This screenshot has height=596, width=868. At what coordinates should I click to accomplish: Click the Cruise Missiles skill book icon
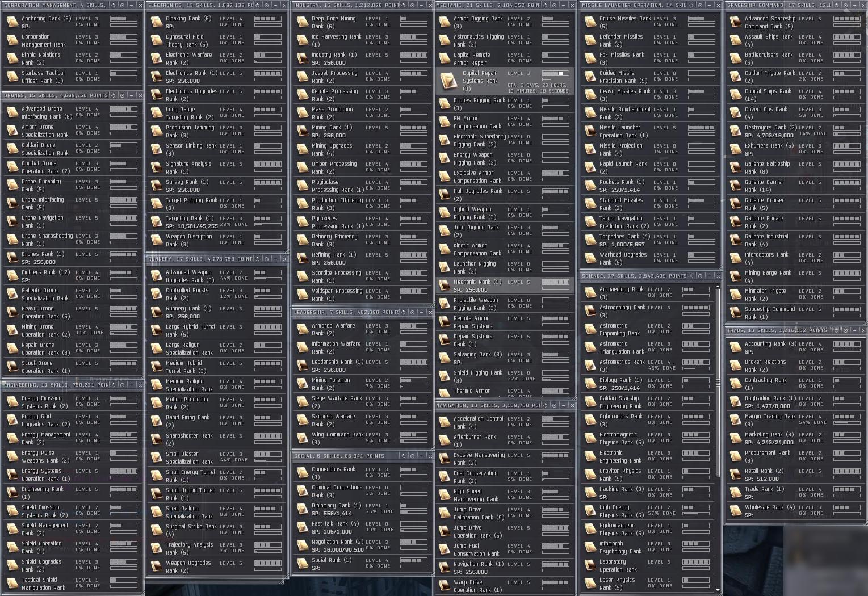[590, 22]
